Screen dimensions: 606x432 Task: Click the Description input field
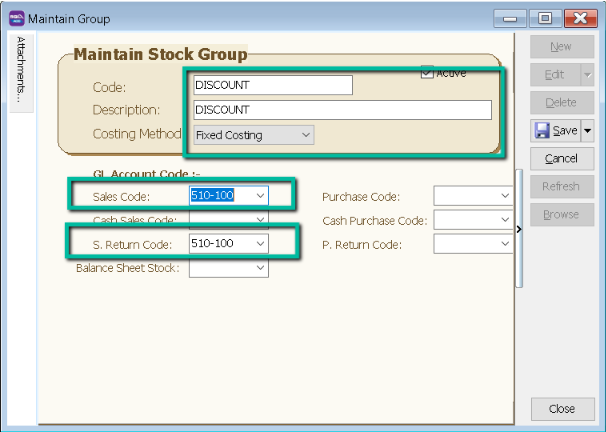click(x=341, y=110)
